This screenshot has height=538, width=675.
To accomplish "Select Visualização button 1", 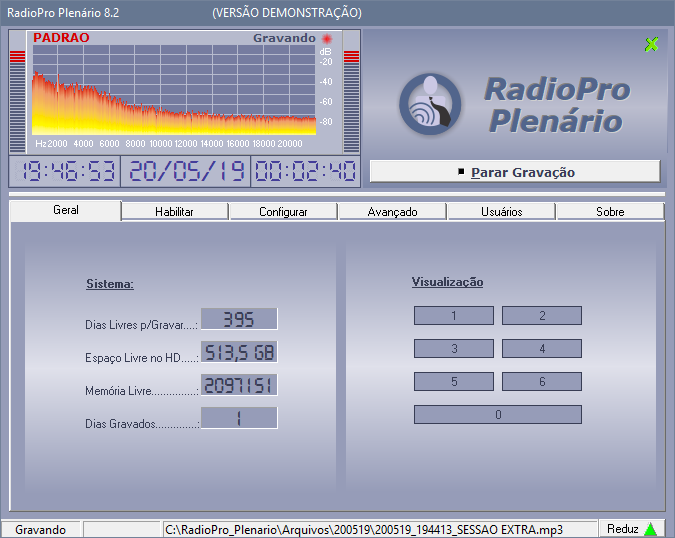I will tap(454, 315).
